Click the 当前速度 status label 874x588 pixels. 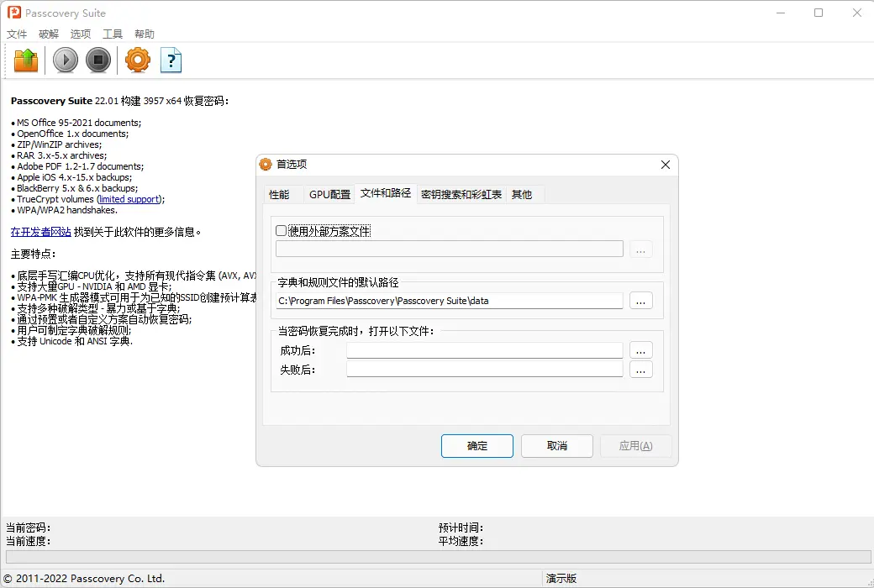point(28,541)
